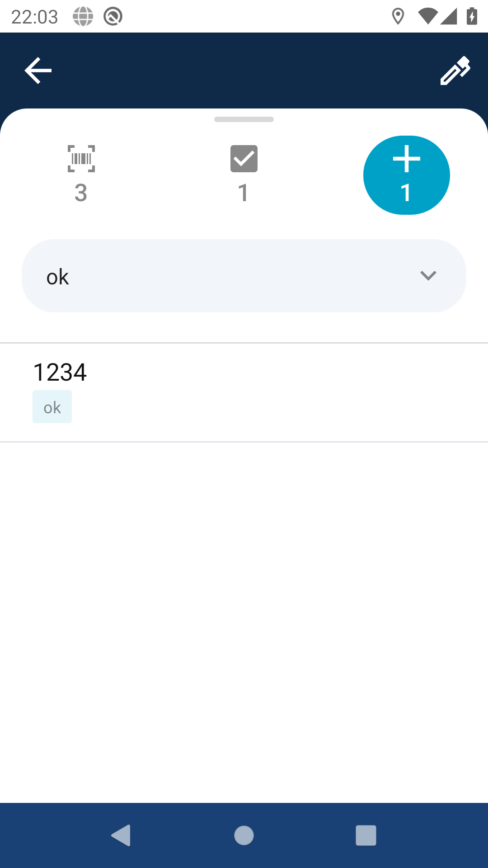
Task: Tap the scanned count number 3
Action: 81,193
